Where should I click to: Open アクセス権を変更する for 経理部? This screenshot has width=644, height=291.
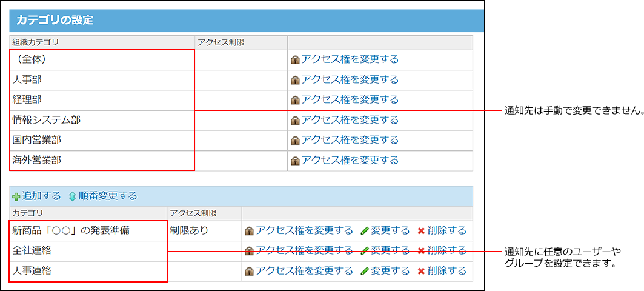[350, 99]
